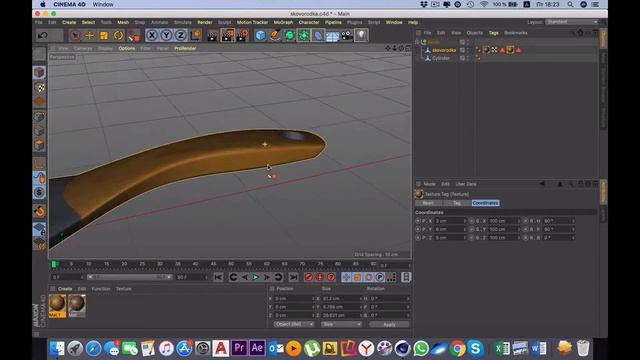Screen dimensions: 640x360
Task: Go to start of animation button
Action: (x=218, y=278)
